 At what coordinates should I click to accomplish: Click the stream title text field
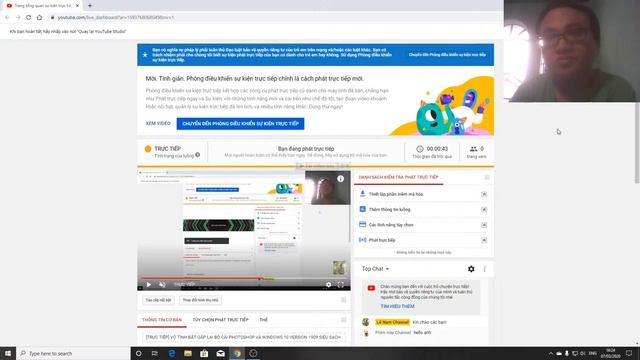click(x=244, y=337)
